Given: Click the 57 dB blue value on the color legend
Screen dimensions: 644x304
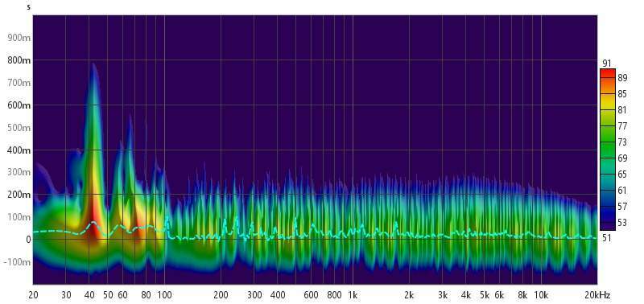Looking at the screenshot, I should click(x=621, y=206).
